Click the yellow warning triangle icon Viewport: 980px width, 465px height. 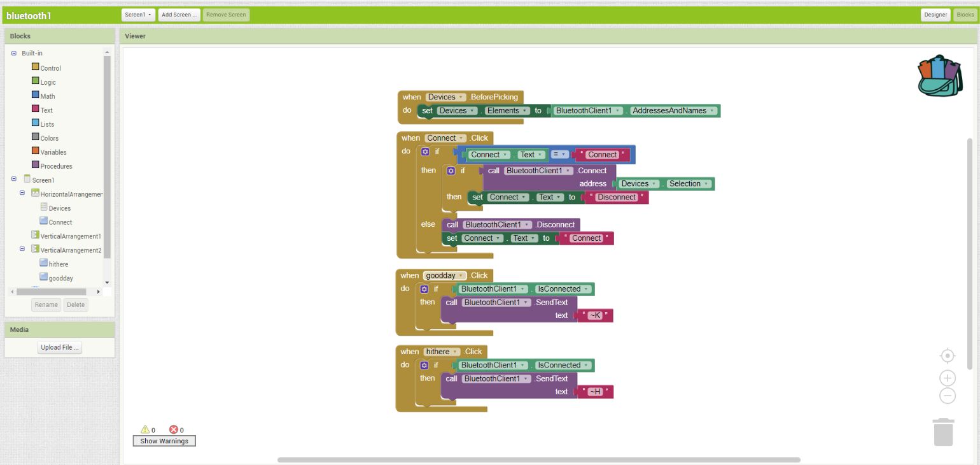point(144,429)
